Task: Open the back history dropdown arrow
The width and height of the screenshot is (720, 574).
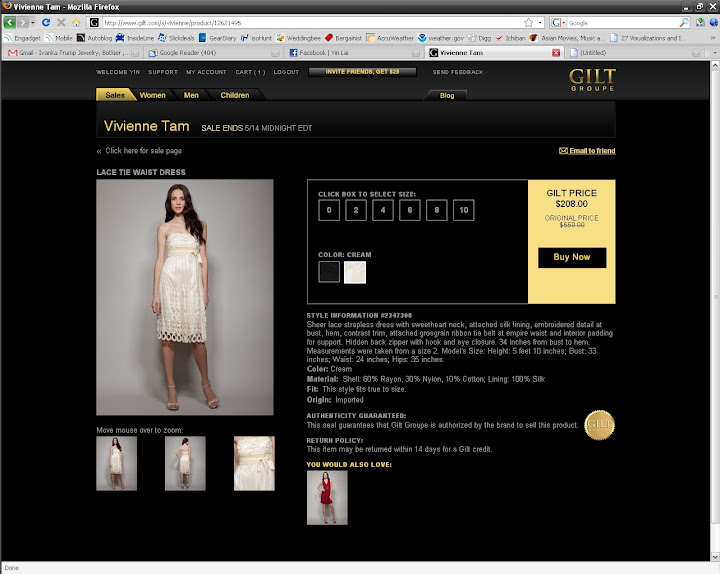Action: coord(33,23)
